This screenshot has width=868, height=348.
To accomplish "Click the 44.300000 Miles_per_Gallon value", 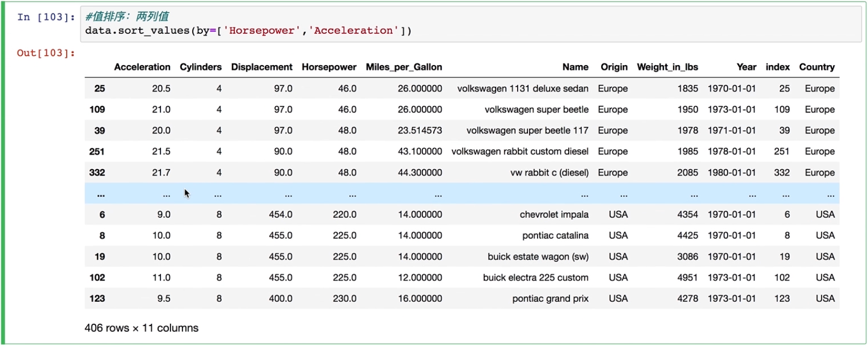I will coord(420,172).
